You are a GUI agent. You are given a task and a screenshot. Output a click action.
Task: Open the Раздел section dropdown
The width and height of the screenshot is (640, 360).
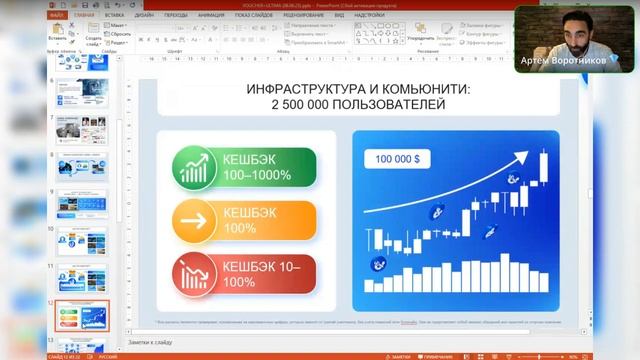(x=116, y=42)
